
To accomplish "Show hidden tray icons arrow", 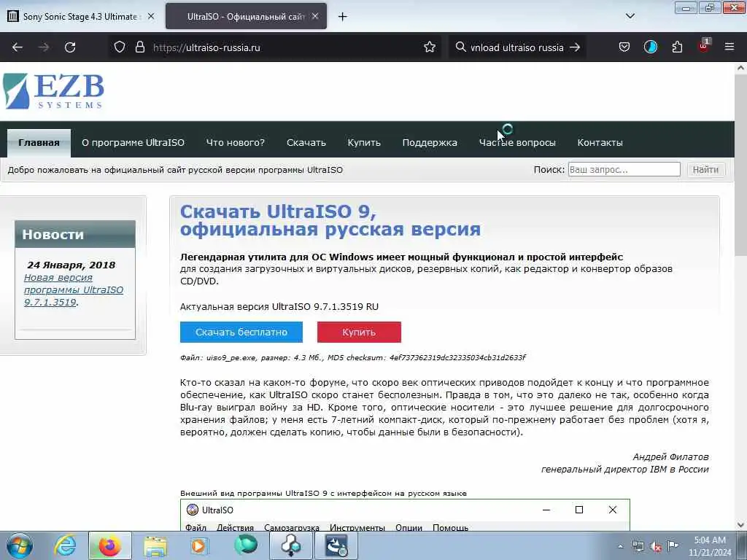I will (620, 546).
